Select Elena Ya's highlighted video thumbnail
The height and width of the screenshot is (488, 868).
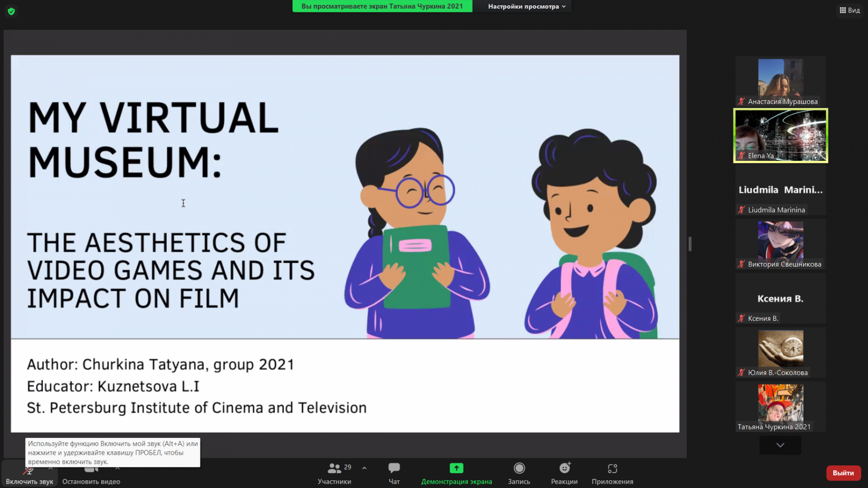click(x=781, y=135)
